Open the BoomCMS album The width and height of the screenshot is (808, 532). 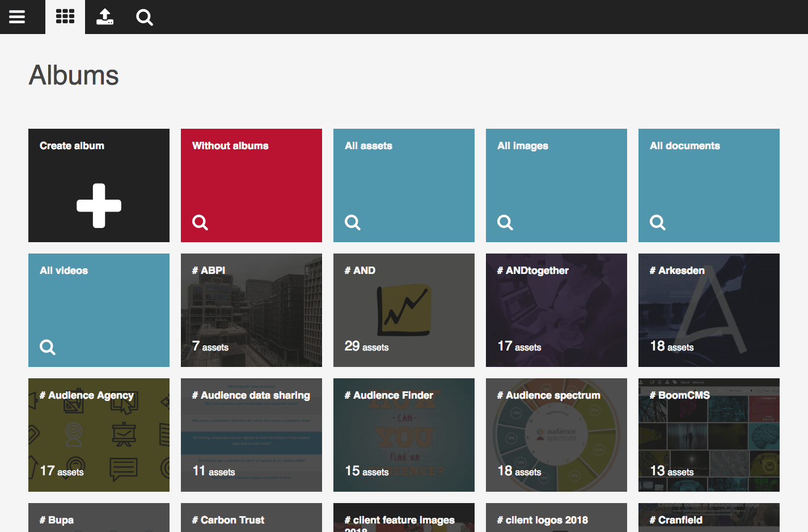point(709,435)
